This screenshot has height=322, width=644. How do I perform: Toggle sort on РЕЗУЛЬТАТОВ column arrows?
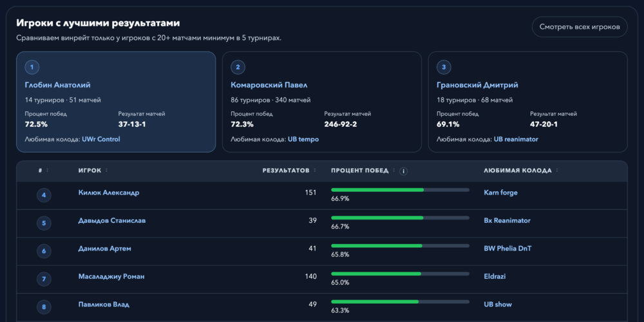[x=315, y=171]
